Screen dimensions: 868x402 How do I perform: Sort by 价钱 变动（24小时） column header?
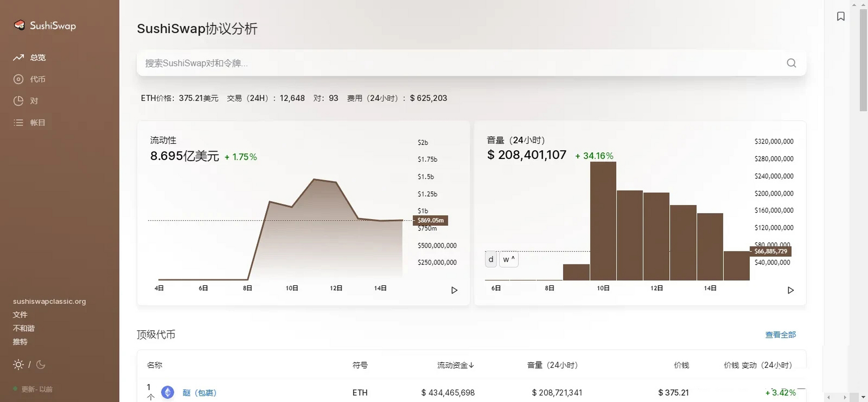point(758,365)
